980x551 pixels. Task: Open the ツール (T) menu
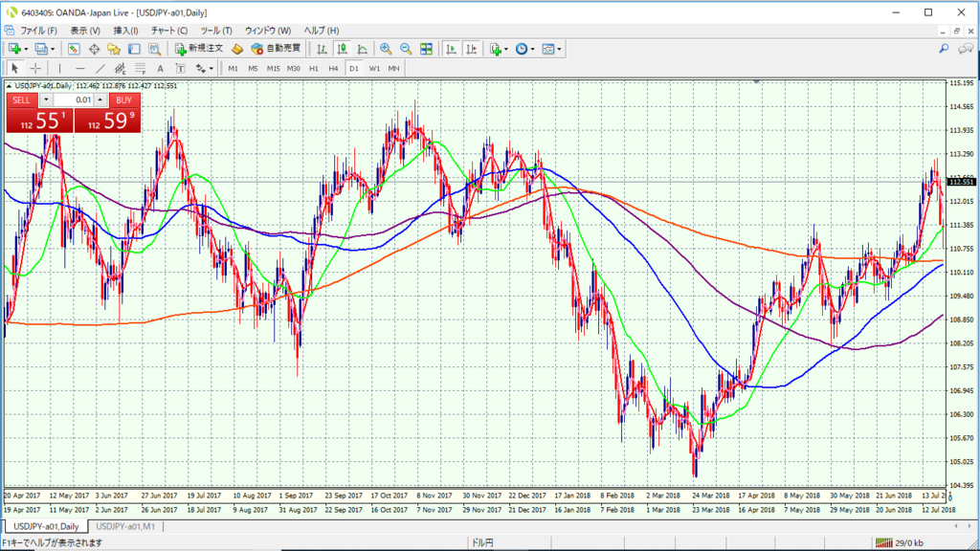(x=216, y=31)
